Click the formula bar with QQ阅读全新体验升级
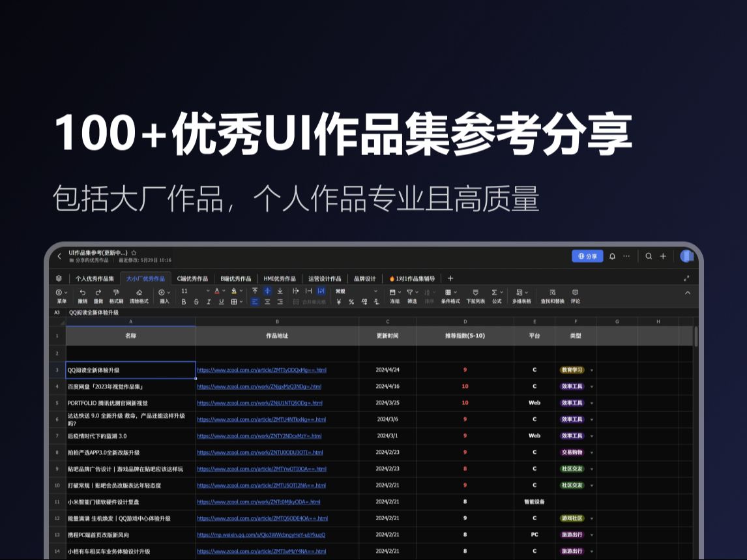Image resolution: width=747 pixels, height=560 pixels. pyautogui.click(x=381, y=313)
